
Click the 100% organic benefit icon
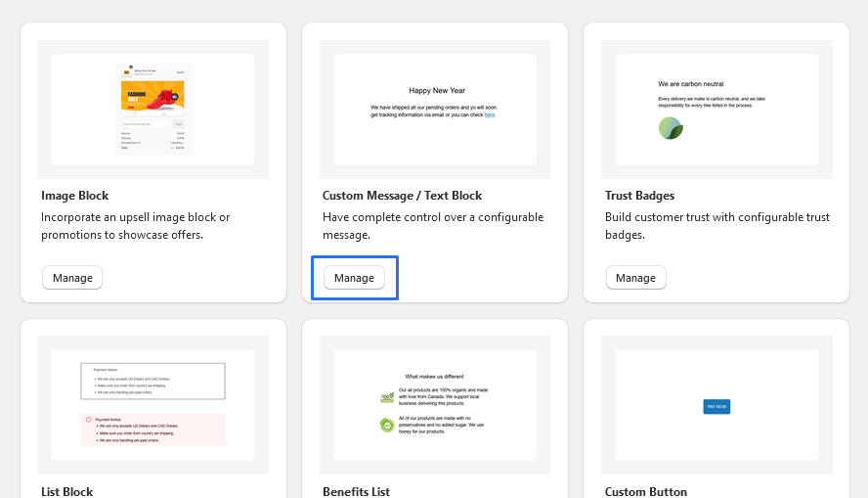coord(386,398)
